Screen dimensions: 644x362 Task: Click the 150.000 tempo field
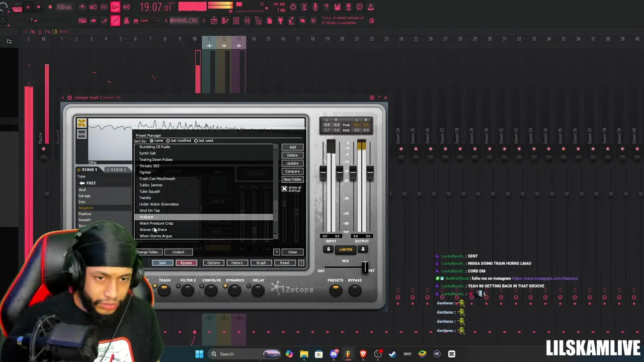[64, 7]
